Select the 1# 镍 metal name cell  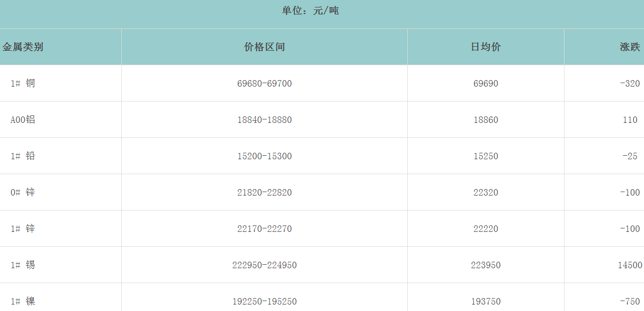[x=23, y=302]
